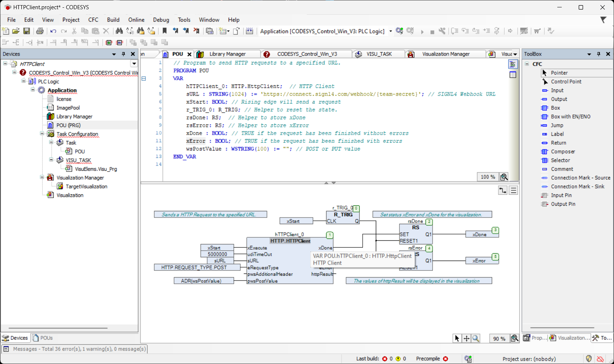Open the Application selector dropdown arrow

[391, 31]
